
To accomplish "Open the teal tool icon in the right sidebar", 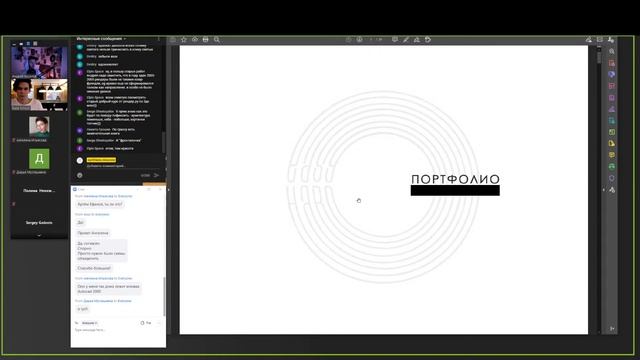I will tap(612, 121).
